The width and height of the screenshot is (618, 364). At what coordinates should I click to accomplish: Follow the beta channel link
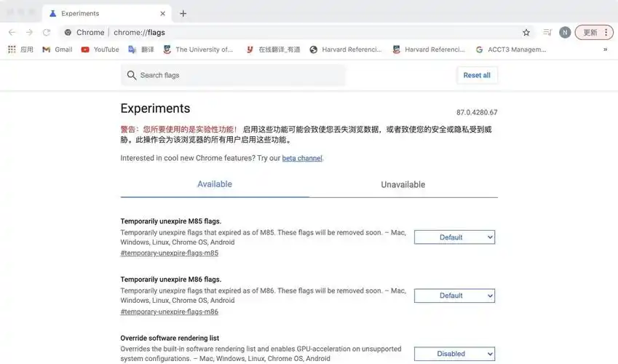[302, 158]
